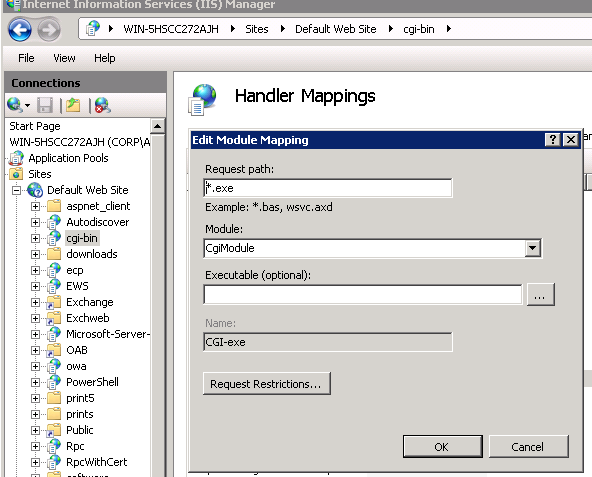Click the CgiModule value in Module box

point(230,248)
